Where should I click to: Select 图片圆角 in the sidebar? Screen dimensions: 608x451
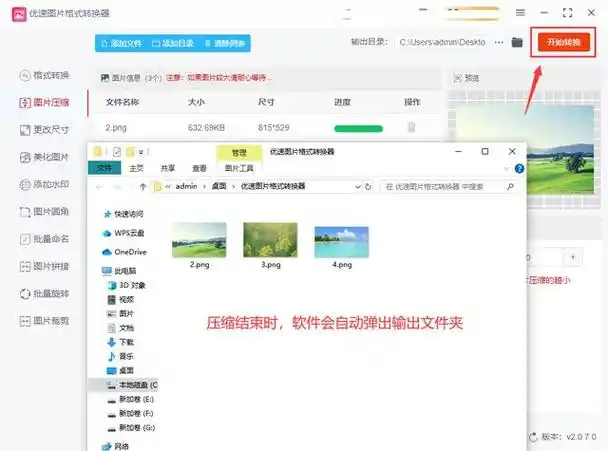tap(44, 211)
